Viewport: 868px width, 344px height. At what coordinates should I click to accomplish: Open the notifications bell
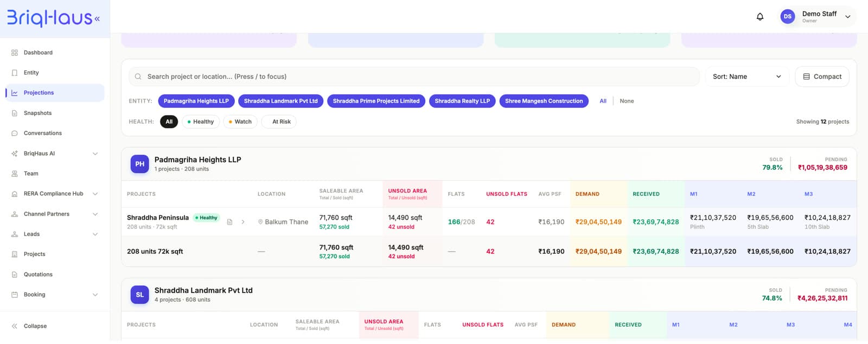click(x=760, y=17)
